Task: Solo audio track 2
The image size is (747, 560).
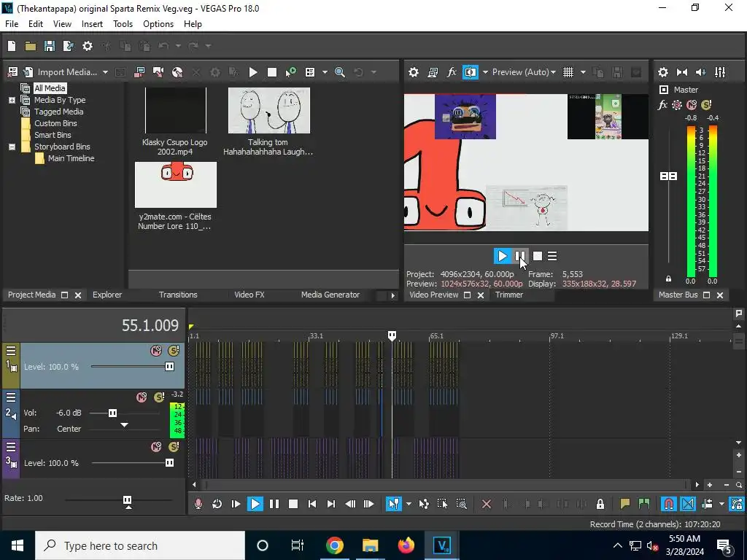Action: point(159,397)
